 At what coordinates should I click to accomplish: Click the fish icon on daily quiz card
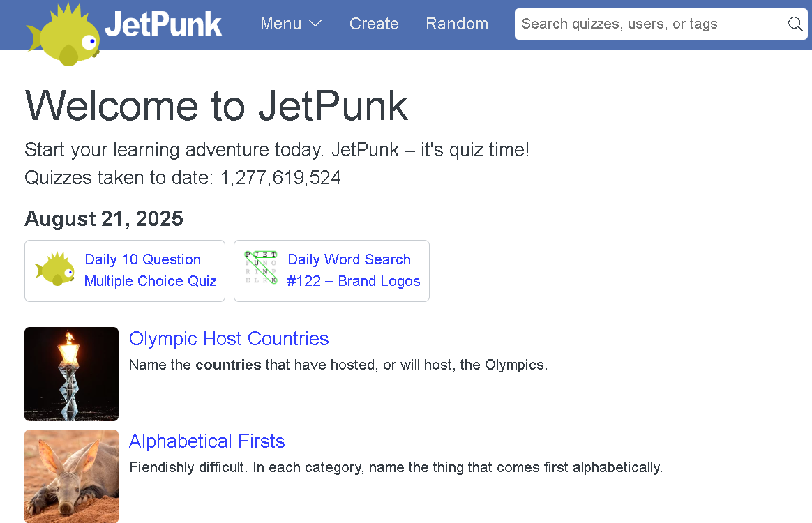pos(55,270)
